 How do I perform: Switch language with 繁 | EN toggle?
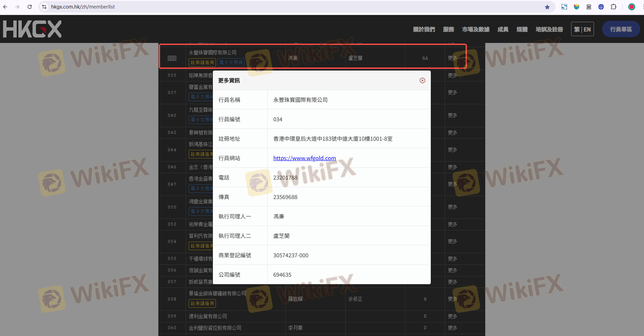coord(582,29)
